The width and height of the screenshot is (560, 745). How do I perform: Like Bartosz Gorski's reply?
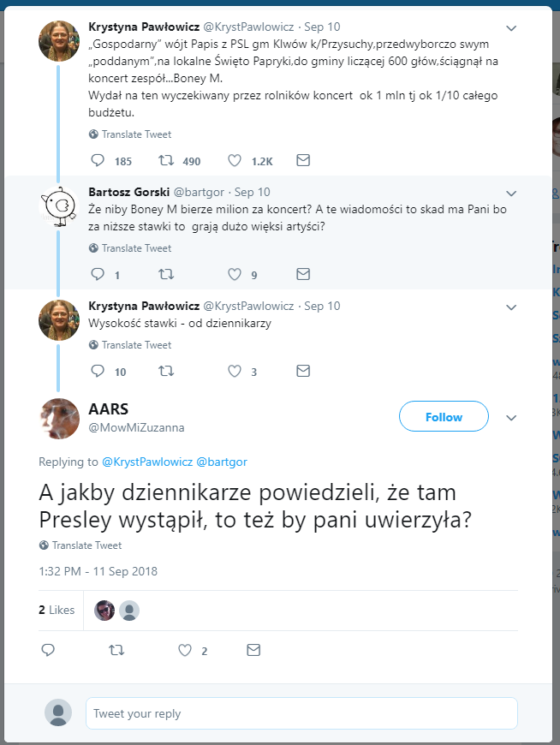tap(233, 274)
